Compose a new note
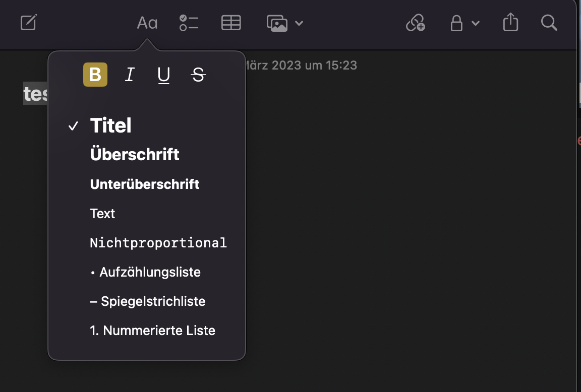This screenshot has height=392, width=581. click(x=28, y=23)
